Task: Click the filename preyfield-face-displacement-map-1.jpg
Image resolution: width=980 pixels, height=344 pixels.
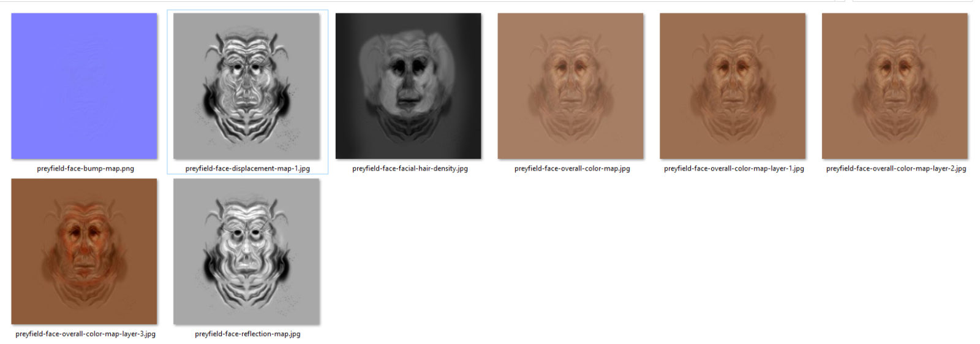Action: [247, 169]
